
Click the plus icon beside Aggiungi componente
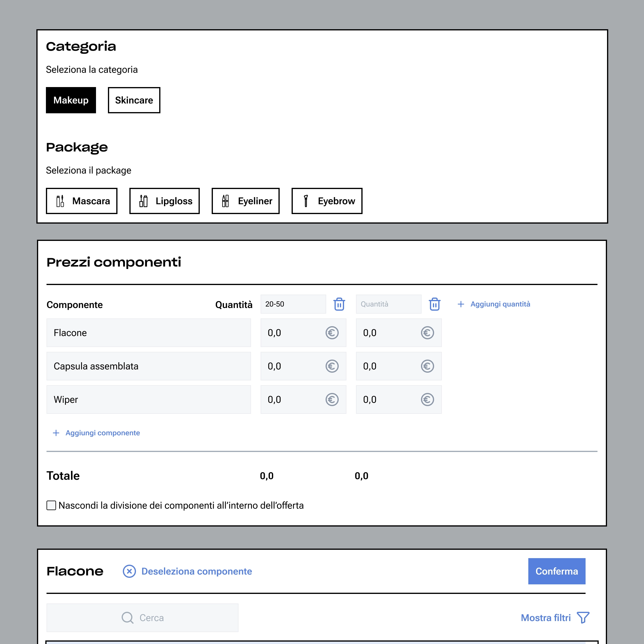pyautogui.click(x=56, y=433)
